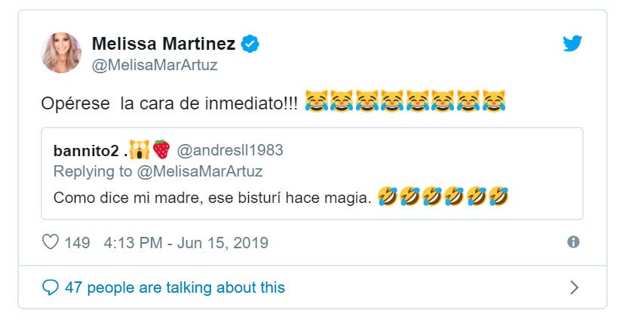
Task: Click the Melissa Martinez display name
Action: (164, 44)
